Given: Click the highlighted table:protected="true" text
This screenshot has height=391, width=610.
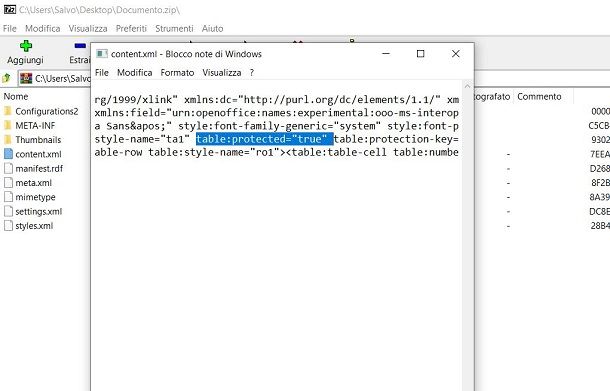Looking at the screenshot, I should [x=265, y=139].
